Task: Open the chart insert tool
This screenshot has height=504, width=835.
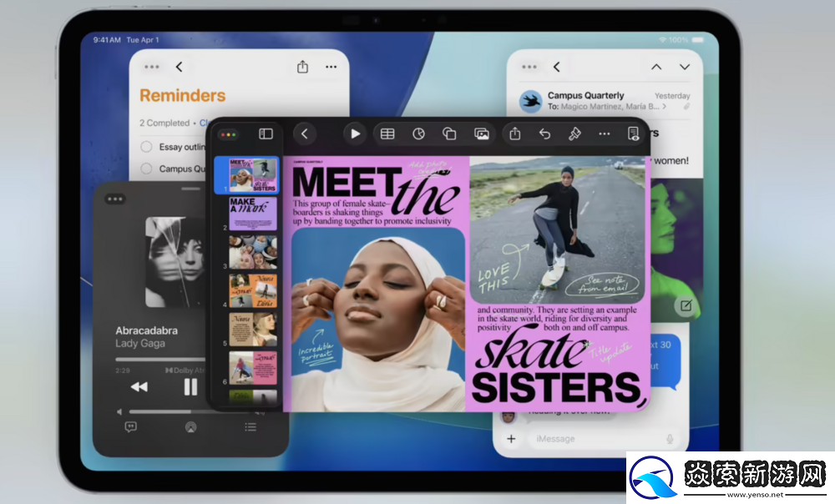Action: (418, 134)
